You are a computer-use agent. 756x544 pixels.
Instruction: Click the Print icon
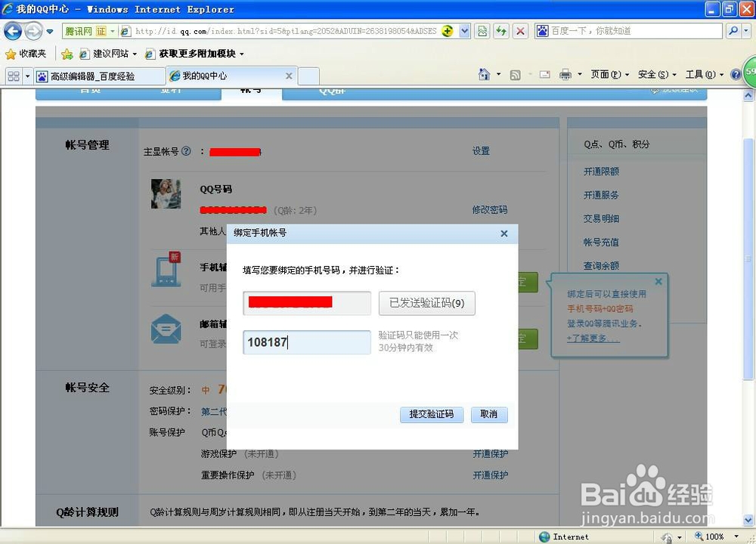coord(565,74)
